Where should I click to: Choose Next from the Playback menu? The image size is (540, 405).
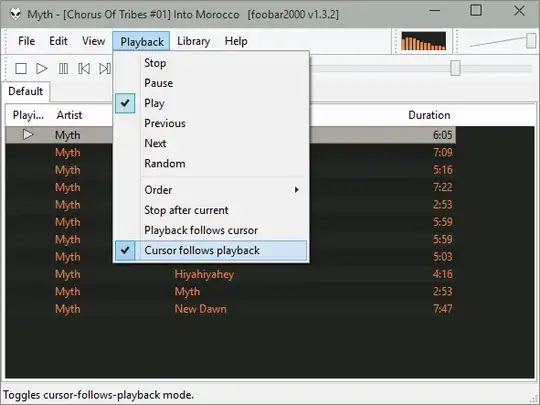pyautogui.click(x=211, y=143)
